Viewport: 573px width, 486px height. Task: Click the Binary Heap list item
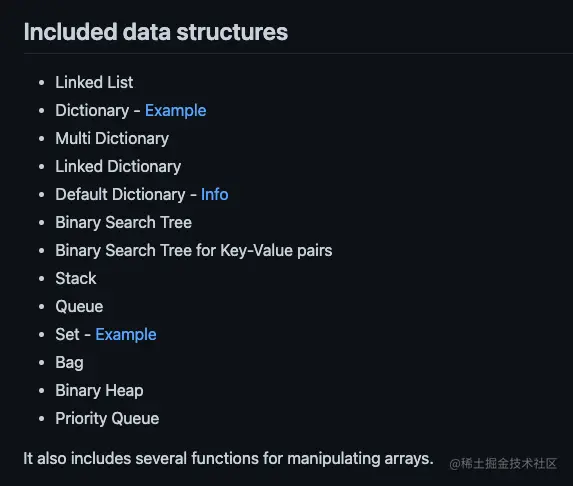click(x=99, y=391)
